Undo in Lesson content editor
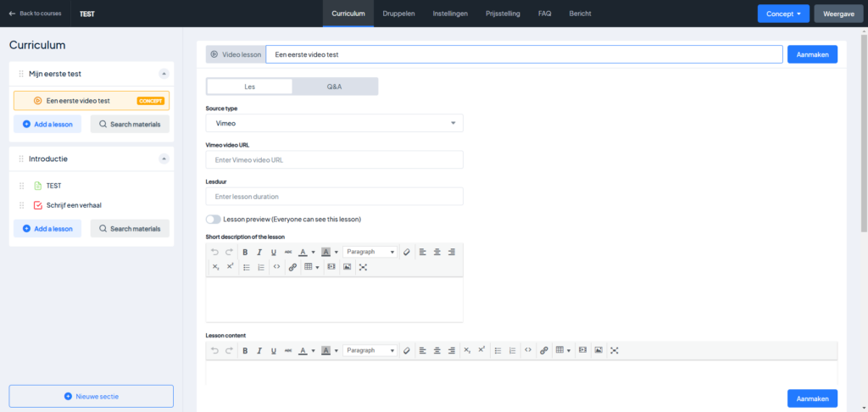Viewport: 868px width, 412px height. pos(214,350)
